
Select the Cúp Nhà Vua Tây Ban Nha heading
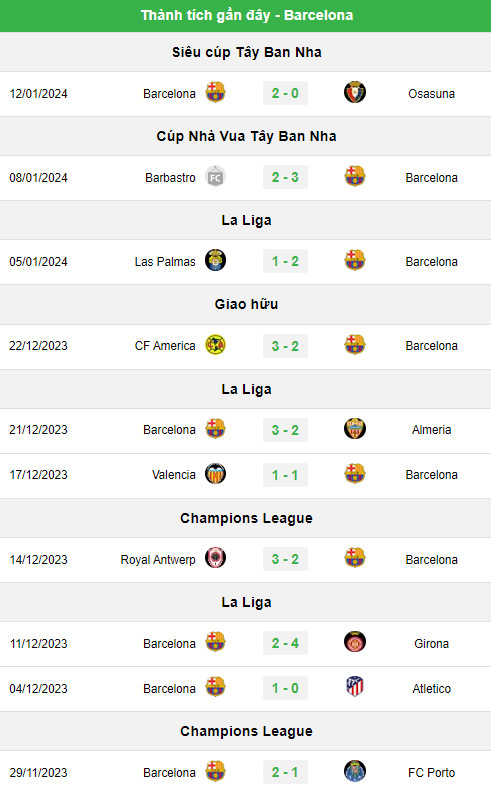click(246, 136)
